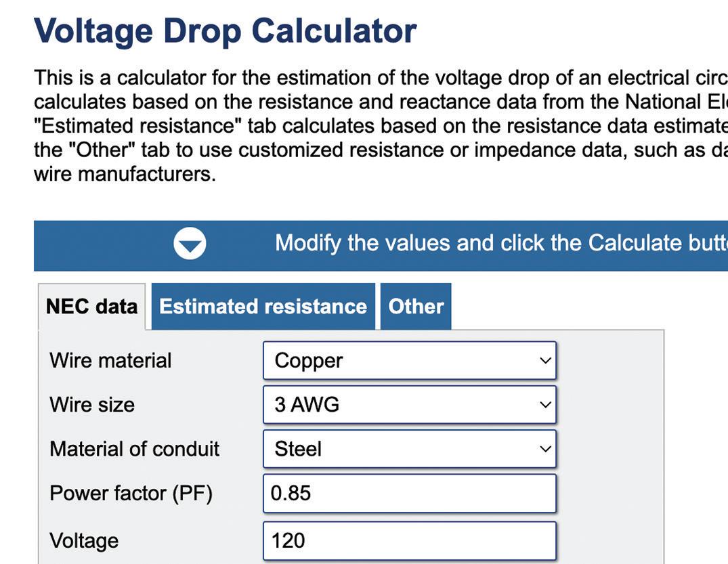Click the white circle down-arrow icon
This screenshot has height=564, width=728.
click(190, 244)
